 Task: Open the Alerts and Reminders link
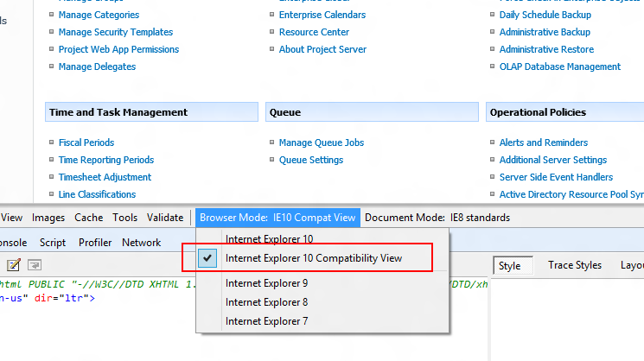pyautogui.click(x=544, y=142)
